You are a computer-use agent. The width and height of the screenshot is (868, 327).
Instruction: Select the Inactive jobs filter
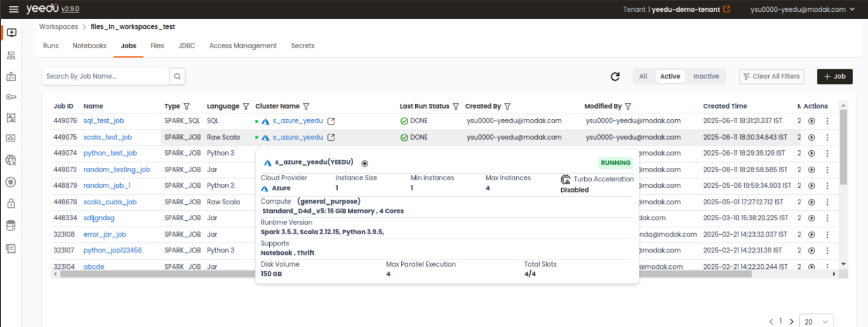point(706,76)
